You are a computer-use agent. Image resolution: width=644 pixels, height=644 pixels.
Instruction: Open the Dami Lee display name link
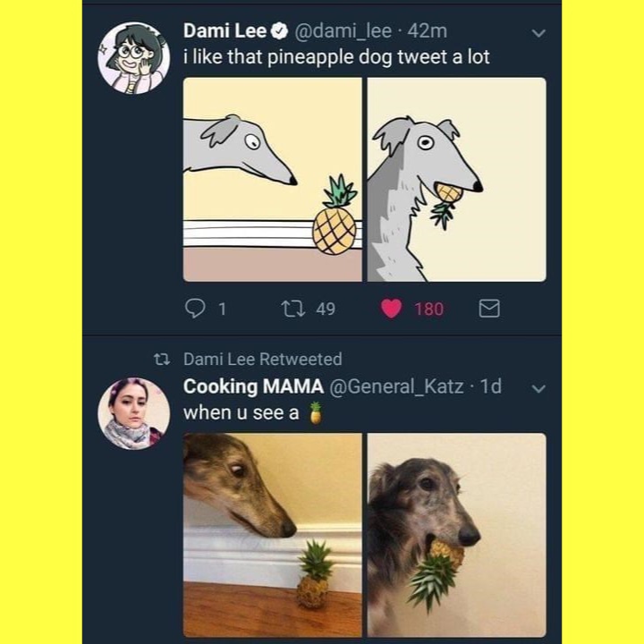coord(225,31)
